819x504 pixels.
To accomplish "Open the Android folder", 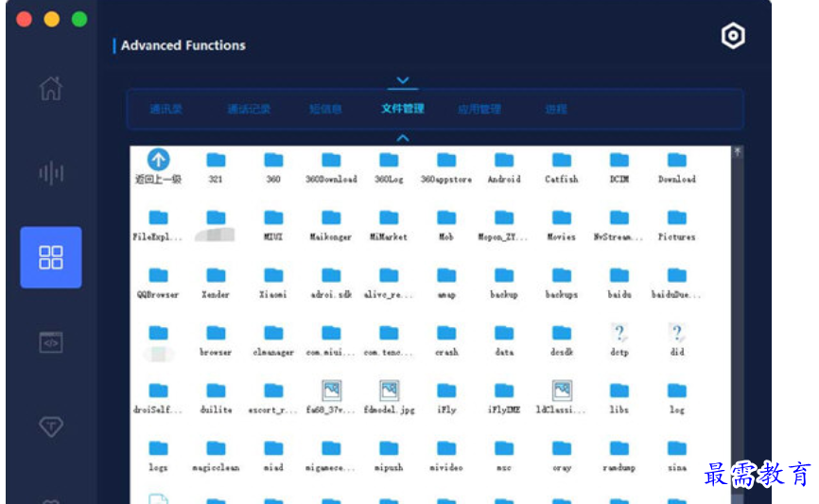I will click(504, 161).
